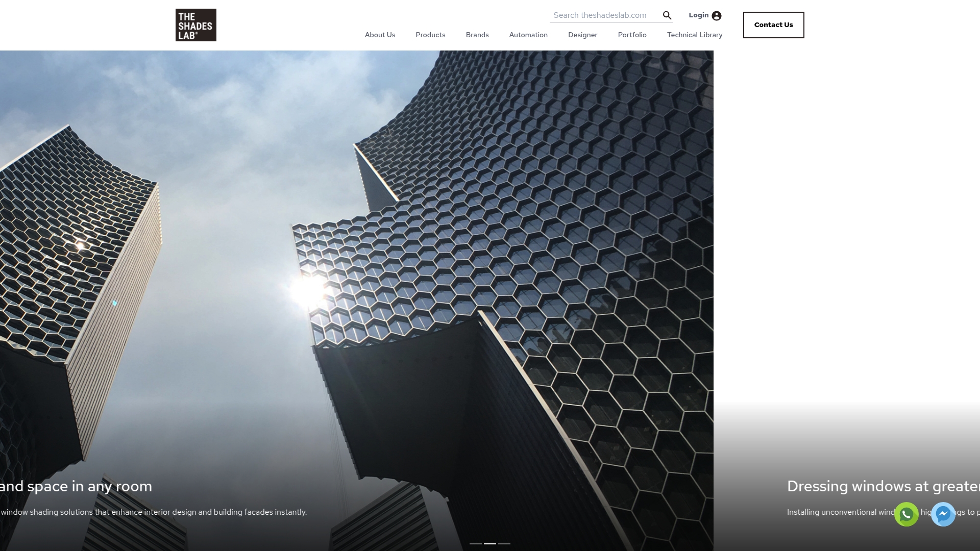The width and height of the screenshot is (980, 551).
Task: Open the Automation menu
Action: click(x=528, y=35)
